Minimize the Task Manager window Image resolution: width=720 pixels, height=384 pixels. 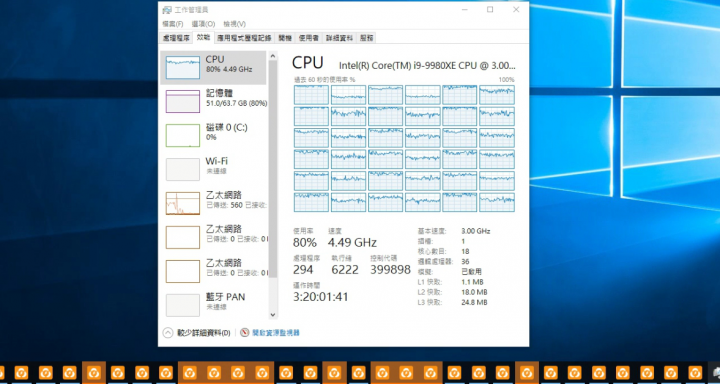tap(464, 10)
